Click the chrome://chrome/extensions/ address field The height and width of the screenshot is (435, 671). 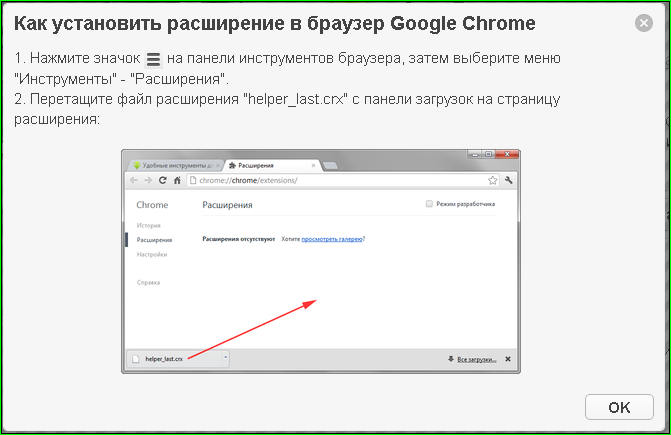click(344, 181)
